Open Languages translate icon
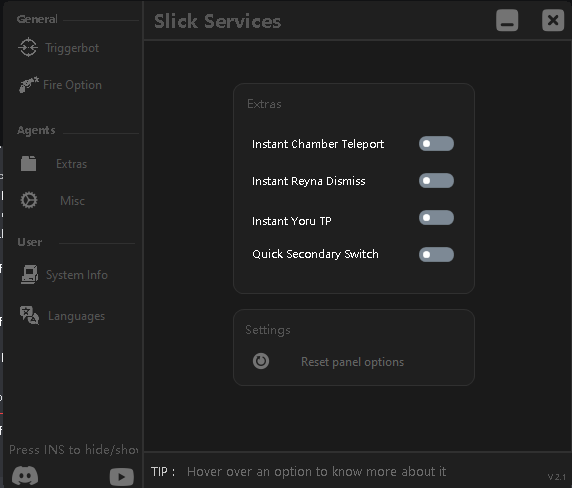Image resolution: width=572 pixels, height=488 pixels. tap(29, 315)
